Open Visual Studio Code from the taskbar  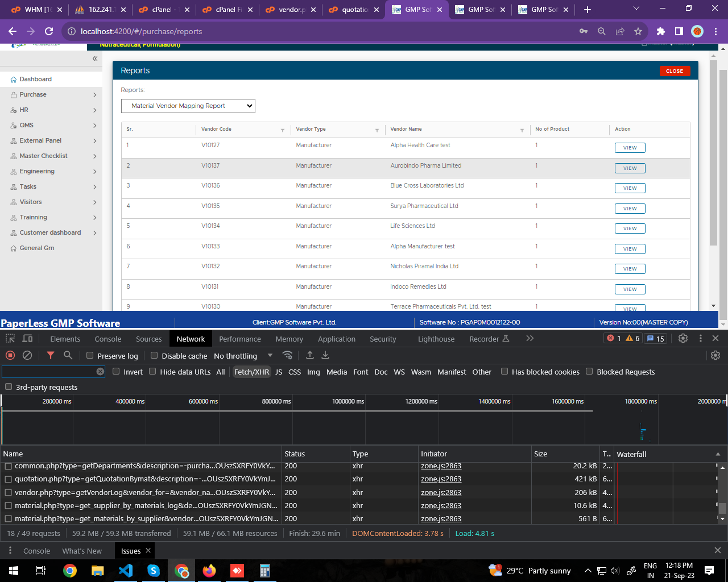(126, 570)
